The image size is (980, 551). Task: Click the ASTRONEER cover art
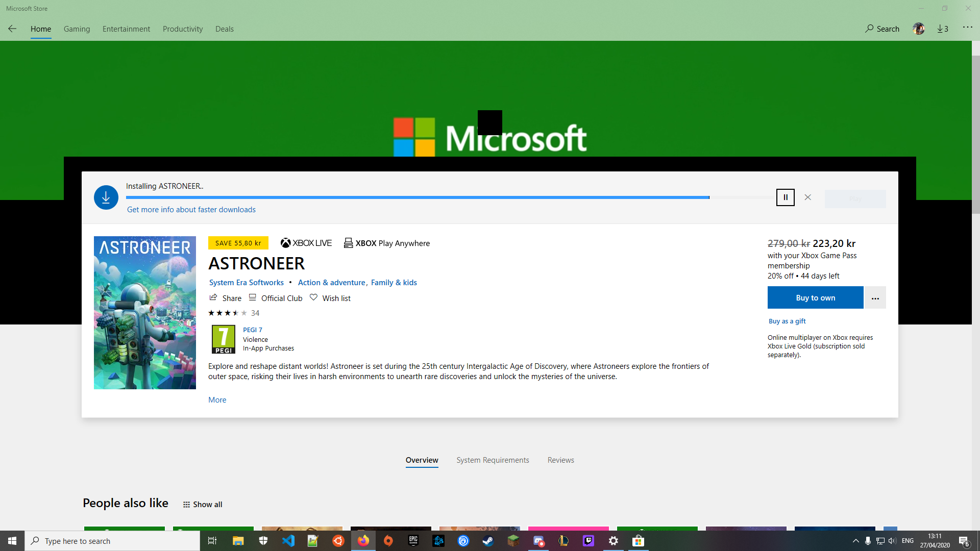click(145, 313)
